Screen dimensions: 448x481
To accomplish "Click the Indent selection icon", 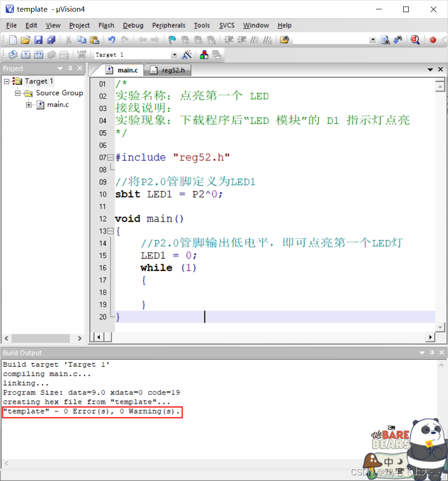I will pyautogui.click(x=229, y=40).
